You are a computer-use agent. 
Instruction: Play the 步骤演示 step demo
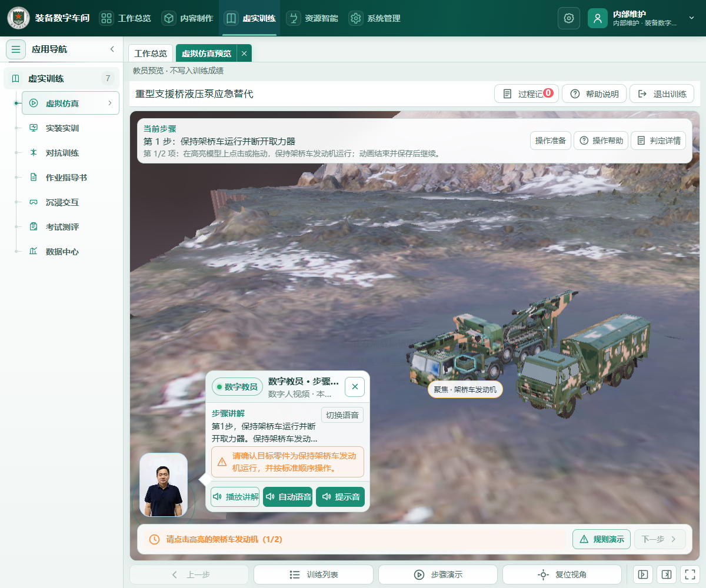tap(438, 574)
